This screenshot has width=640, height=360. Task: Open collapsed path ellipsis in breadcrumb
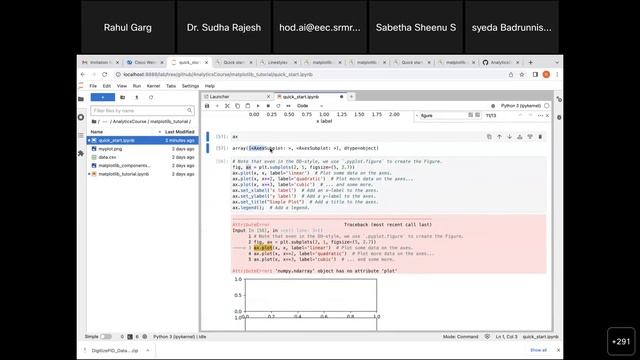coord(105,122)
